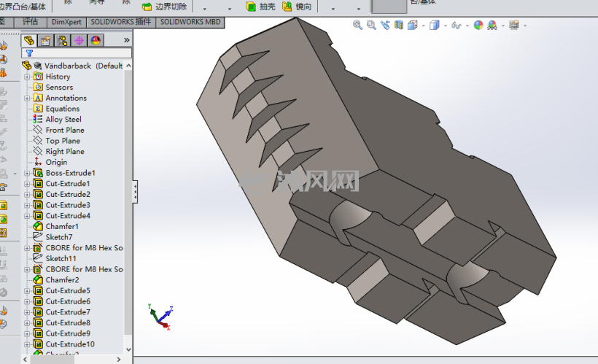
Task: Click the Previous View icon
Action: (x=385, y=26)
